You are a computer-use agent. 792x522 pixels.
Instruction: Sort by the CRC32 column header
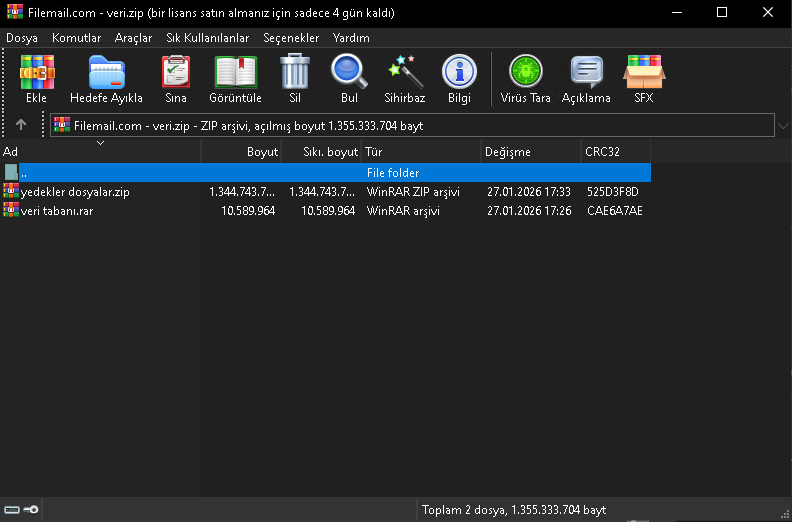[616, 152]
